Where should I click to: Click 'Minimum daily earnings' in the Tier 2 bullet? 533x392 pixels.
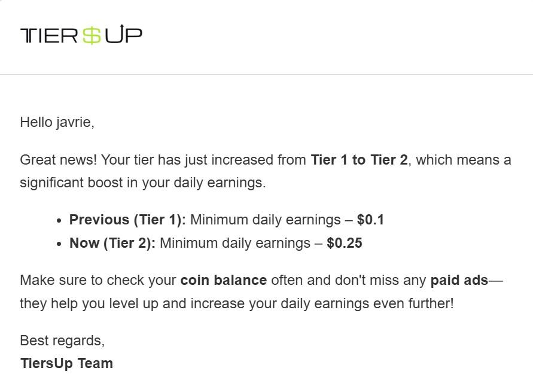pyautogui.click(x=235, y=244)
